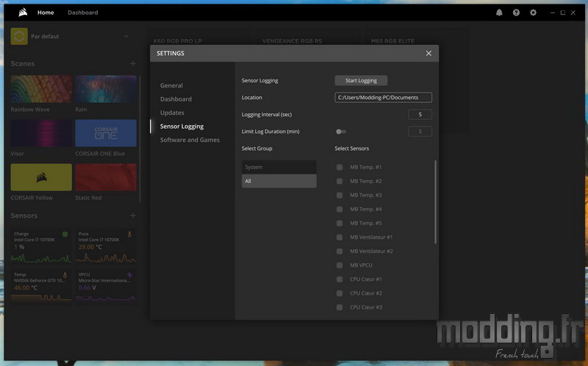Click the Corsair sails logo icon
588x366 pixels.
(23, 12)
